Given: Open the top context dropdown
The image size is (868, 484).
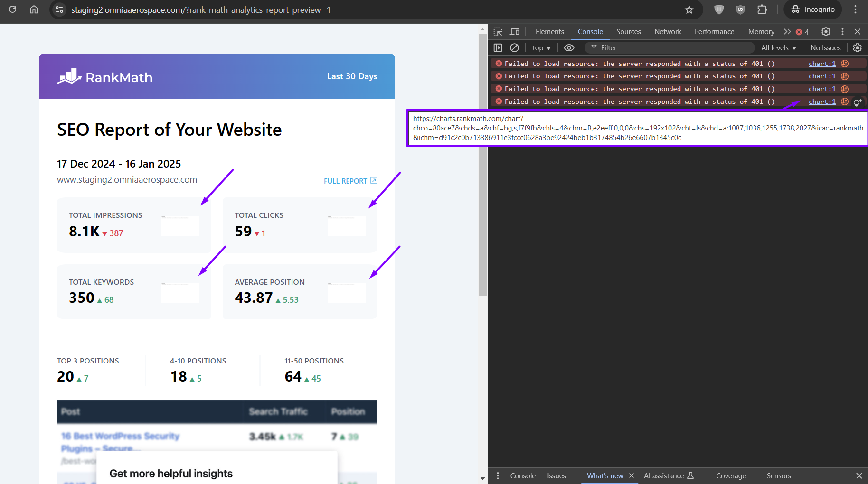Looking at the screenshot, I should pos(541,47).
